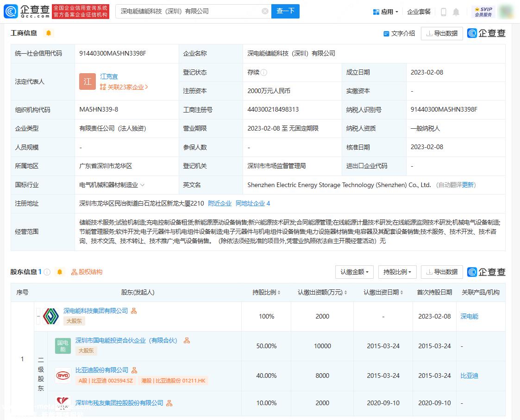Image resolution: width=520 pixels, height=420 pixels.
Task: Open equity chart icon for 深圳市残友集团
Action: [169, 403]
